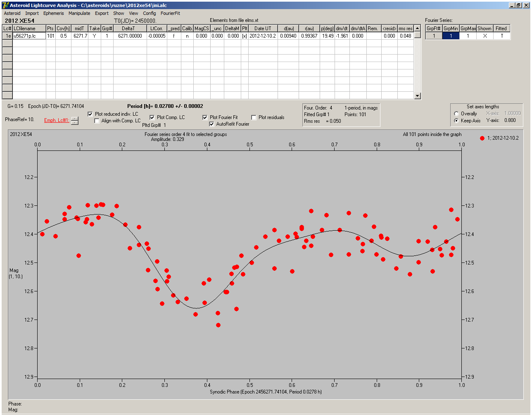Click the Plt [x] cell

coord(245,36)
